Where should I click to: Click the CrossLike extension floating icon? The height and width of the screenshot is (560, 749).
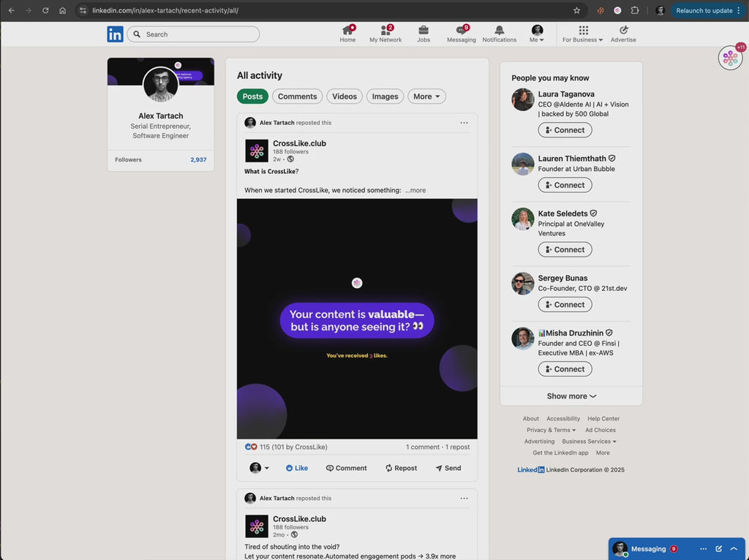click(x=730, y=58)
